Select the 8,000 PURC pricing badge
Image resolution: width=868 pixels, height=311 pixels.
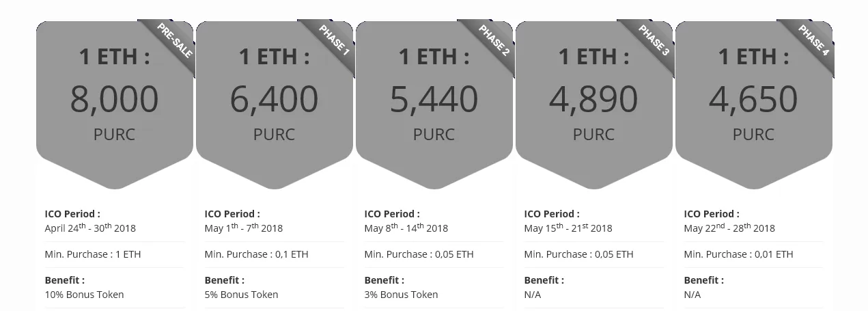tap(115, 105)
